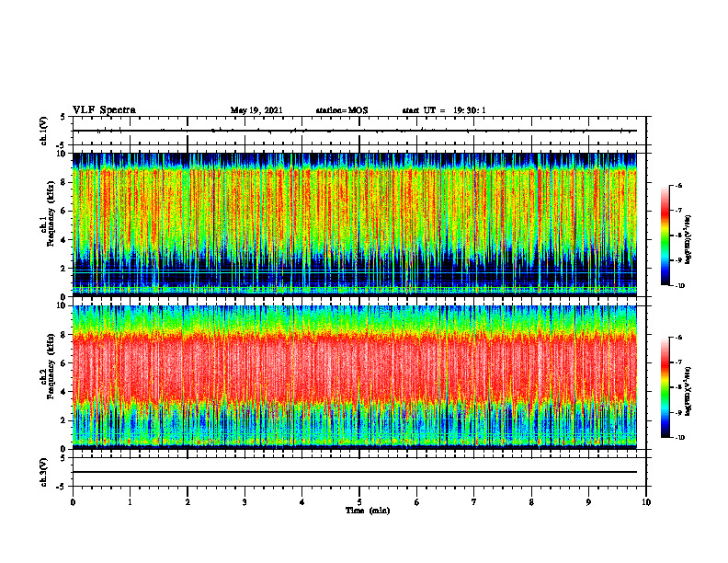Click "-9" on the ch.2 color scale
The width and height of the screenshot is (728, 563).
[678, 412]
